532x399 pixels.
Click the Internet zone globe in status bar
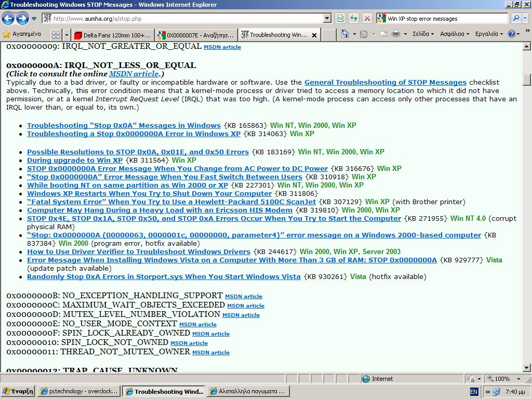pyautogui.click(x=366, y=379)
